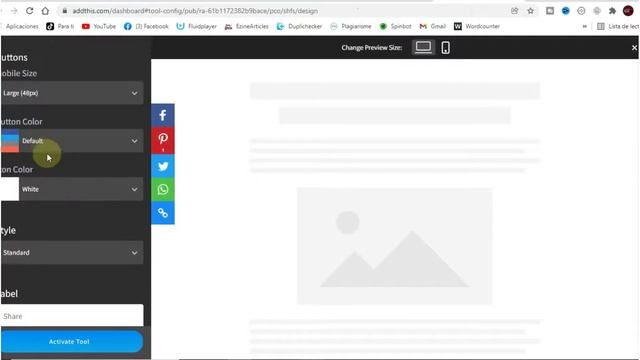Open browser extensions puzzle icon
The height and width of the screenshot is (360, 640).
click(x=612, y=11)
